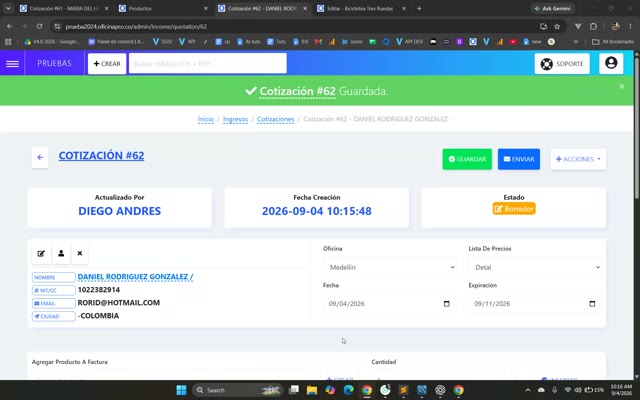Open All Bookmarks folder

click(x=613, y=42)
